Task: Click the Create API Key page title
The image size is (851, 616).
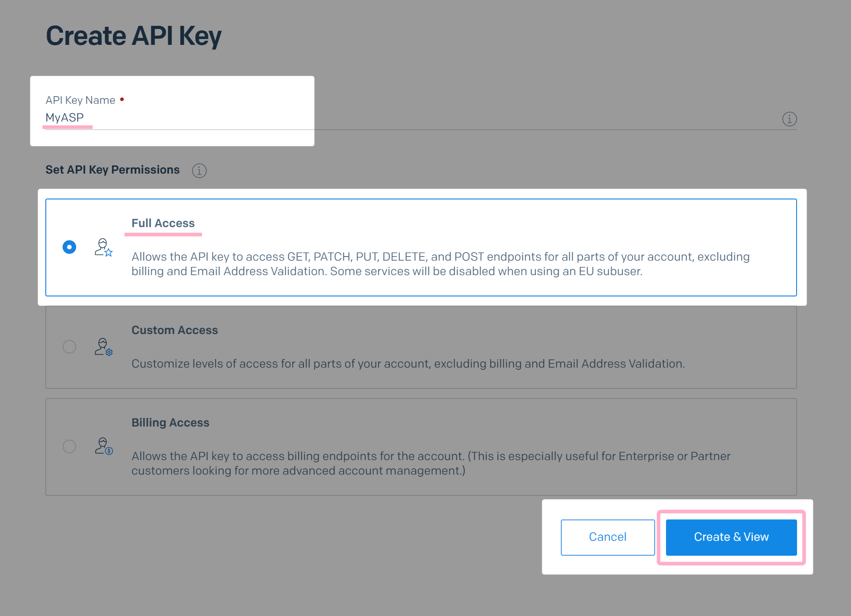Action: point(133,36)
